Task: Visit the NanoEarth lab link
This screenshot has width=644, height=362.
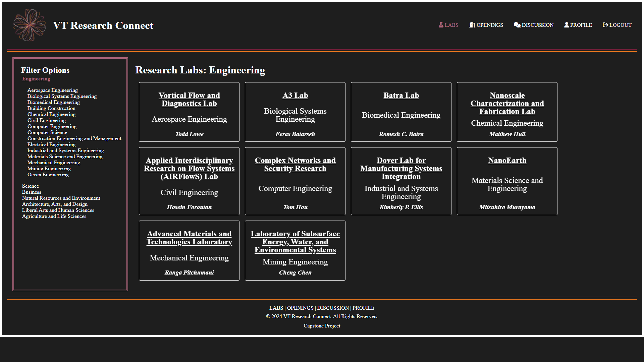Action: 507,161
